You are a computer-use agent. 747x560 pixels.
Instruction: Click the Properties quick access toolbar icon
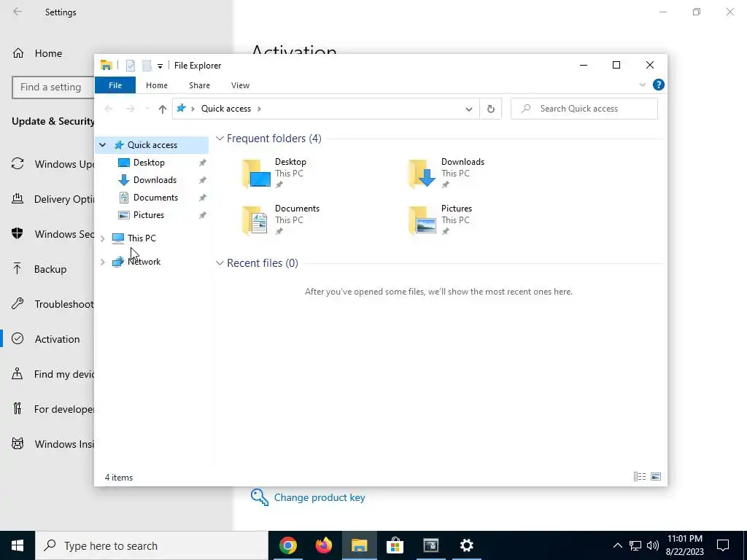tap(130, 66)
